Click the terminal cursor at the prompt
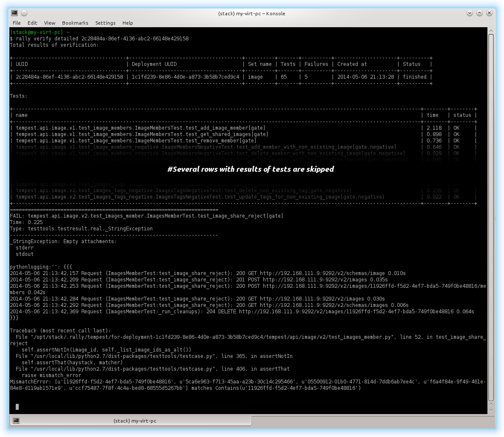This screenshot has height=437, width=504. point(17,407)
